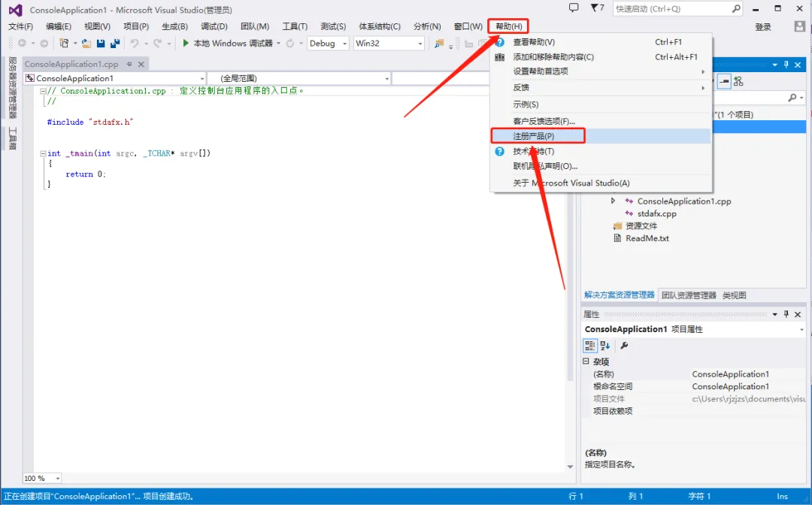Click the books icon beside 添加和移除帮助内容
This screenshot has width=812, height=505.
500,57
